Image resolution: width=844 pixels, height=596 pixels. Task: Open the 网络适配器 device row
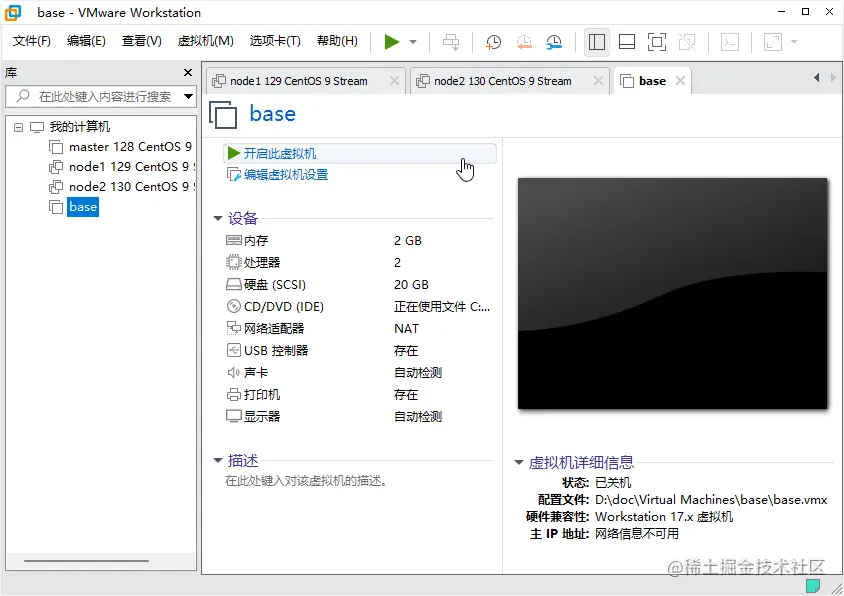click(359, 329)
